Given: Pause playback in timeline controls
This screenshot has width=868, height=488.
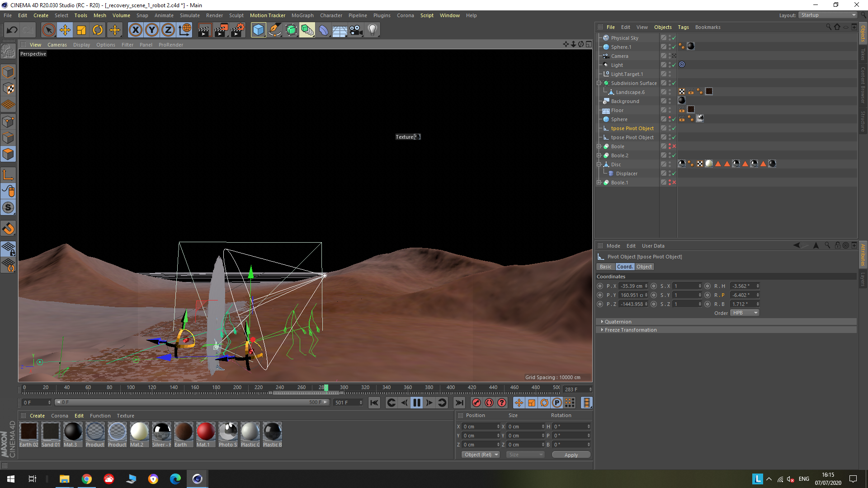Looking at the screenshot, I should (416, 403).
